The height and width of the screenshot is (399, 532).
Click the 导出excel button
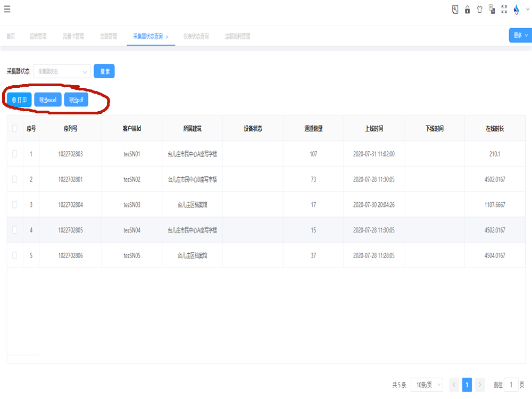(48, 100)
